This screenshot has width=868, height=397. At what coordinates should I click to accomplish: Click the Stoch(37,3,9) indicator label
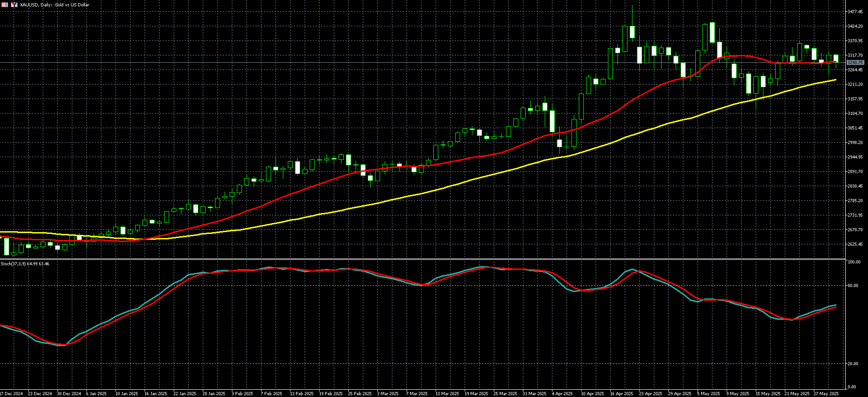pyautogui.click(x=25, y=263)
